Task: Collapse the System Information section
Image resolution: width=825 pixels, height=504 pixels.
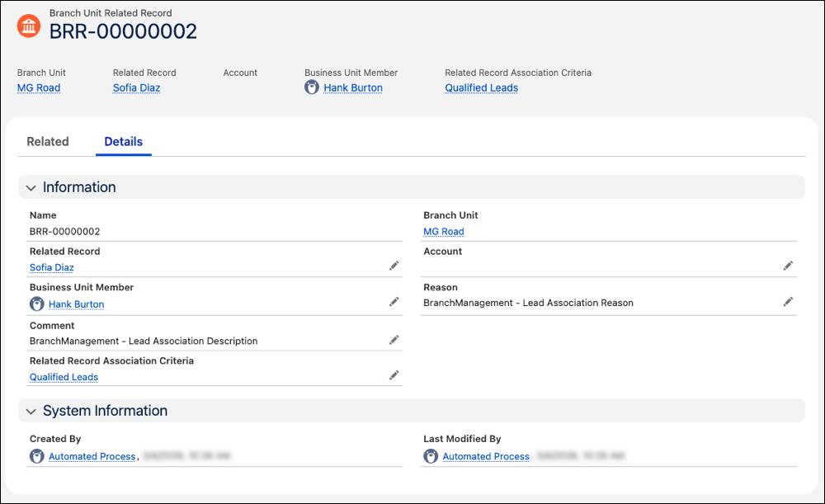Action: [x=31, y=412]
